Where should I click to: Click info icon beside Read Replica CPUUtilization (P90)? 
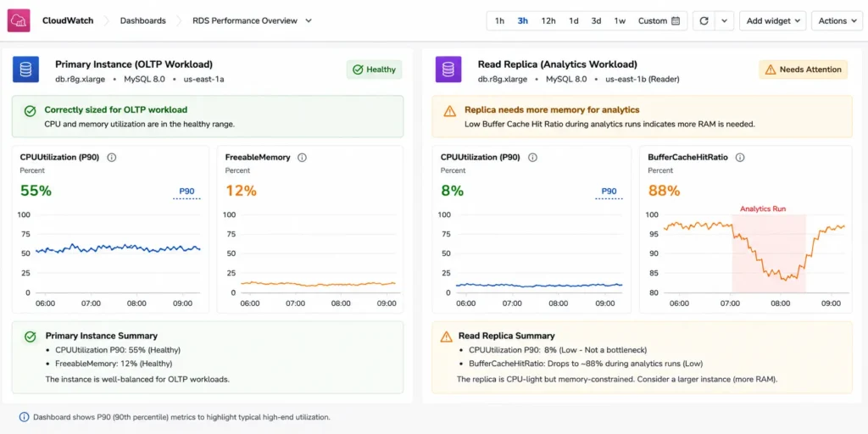pos(532,157)
